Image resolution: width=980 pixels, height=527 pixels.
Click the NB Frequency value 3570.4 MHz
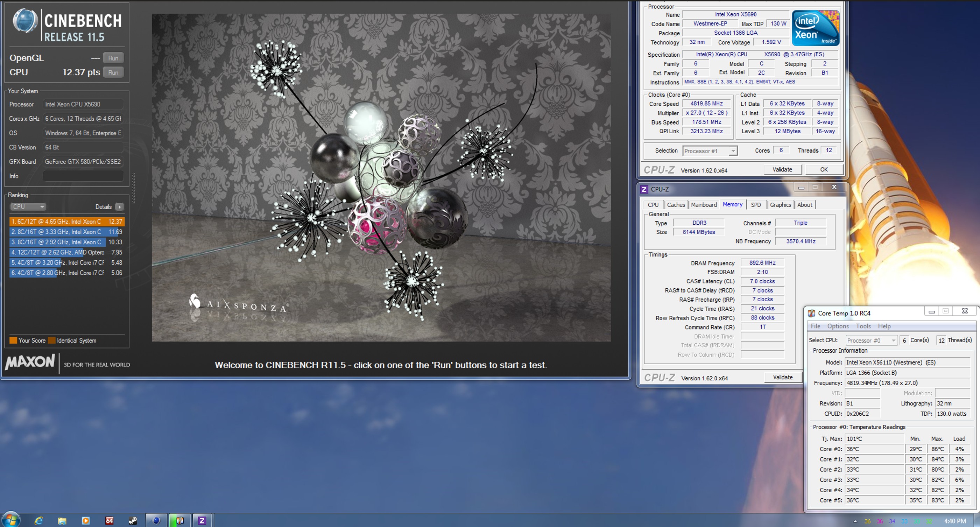801,241
